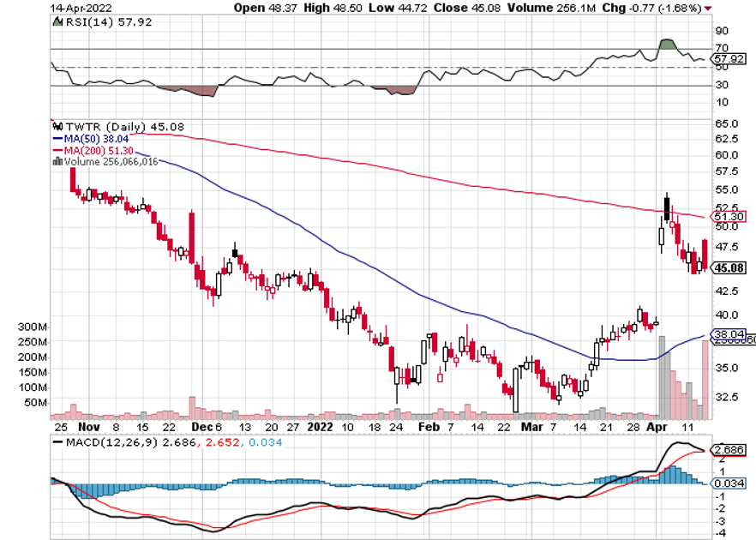Select the MA(50) blue line legend marker
This screenshot has height=540, width=756.
58,136
